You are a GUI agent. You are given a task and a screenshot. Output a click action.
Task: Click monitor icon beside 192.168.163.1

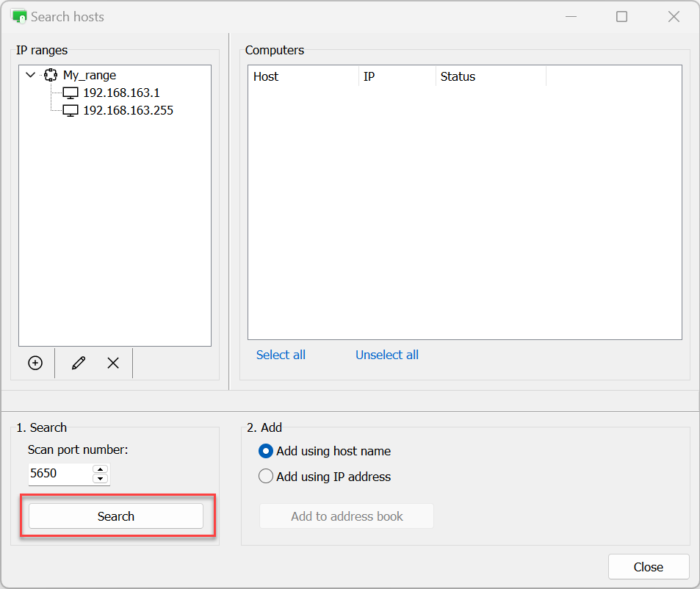click(x=71, y=93)
